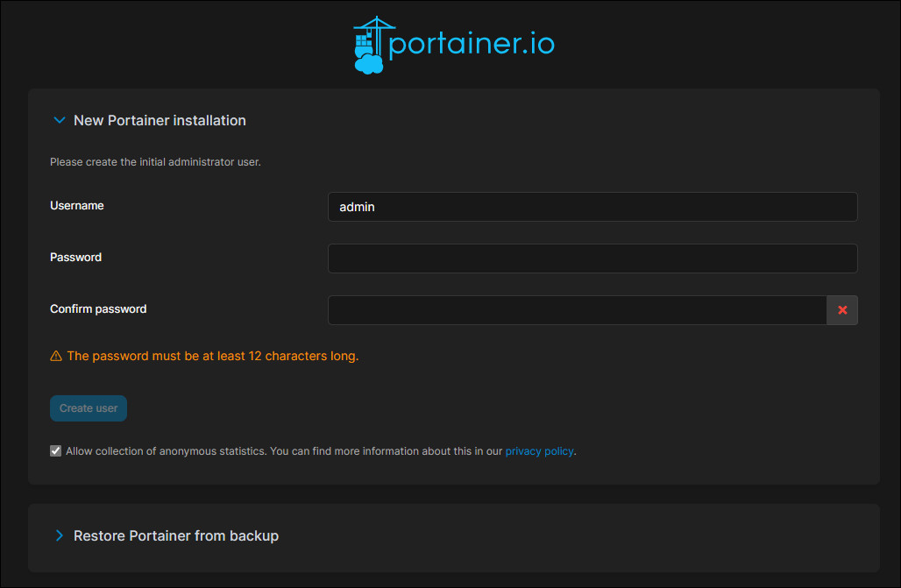Click the Confirm password label
Screen dimensions: 901x588
pos(98,309)
